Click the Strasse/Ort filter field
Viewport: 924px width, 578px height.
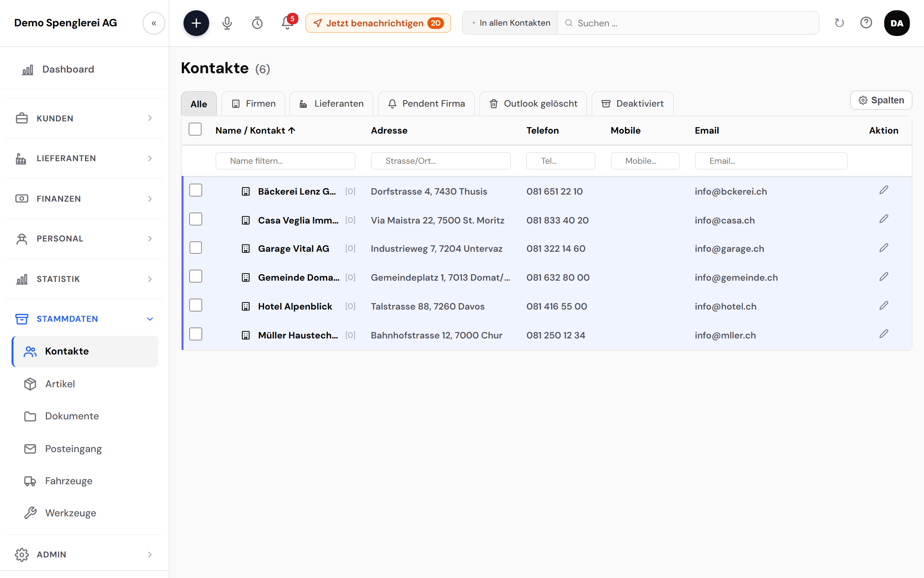tap(441, 161)
